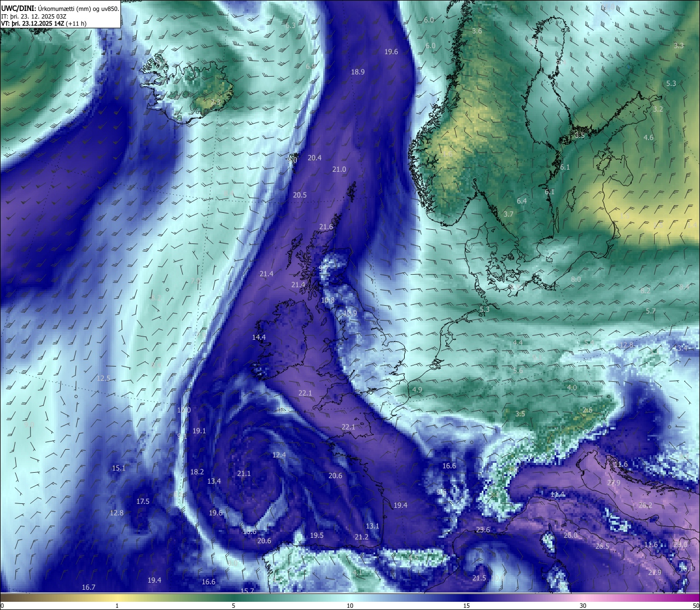700x610 pixels.
Task: Click the map value '13.1'
Action: point(372,526)
